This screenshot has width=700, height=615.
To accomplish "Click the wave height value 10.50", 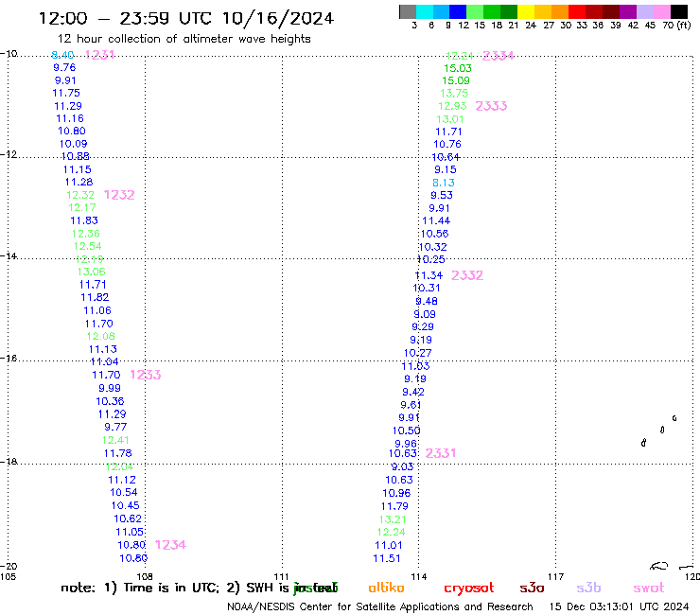I will coord(406,431).
